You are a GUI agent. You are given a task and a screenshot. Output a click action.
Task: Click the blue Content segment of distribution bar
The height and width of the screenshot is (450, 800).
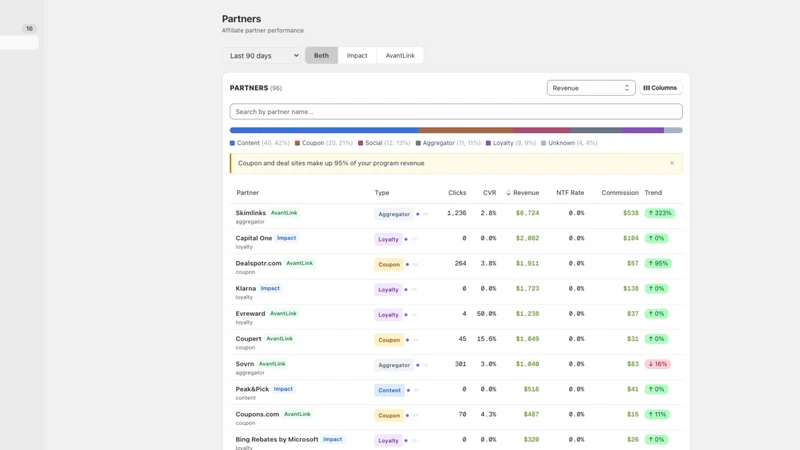(x=324, y=130)
